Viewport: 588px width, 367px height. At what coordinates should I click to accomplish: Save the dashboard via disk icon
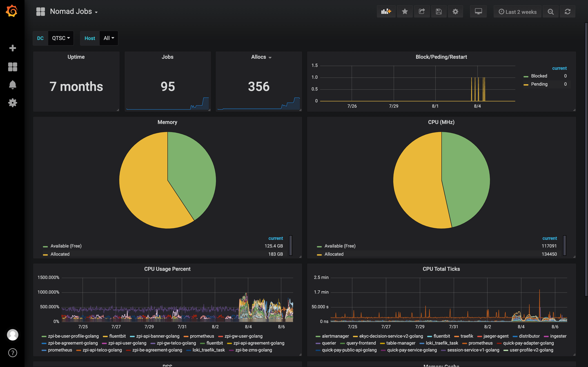439,11
